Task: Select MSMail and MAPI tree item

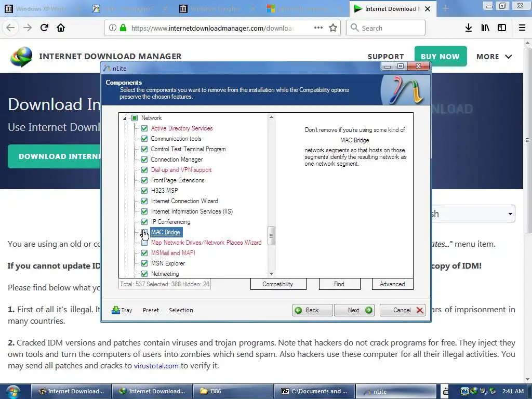Action: click(x=173, y=253)
